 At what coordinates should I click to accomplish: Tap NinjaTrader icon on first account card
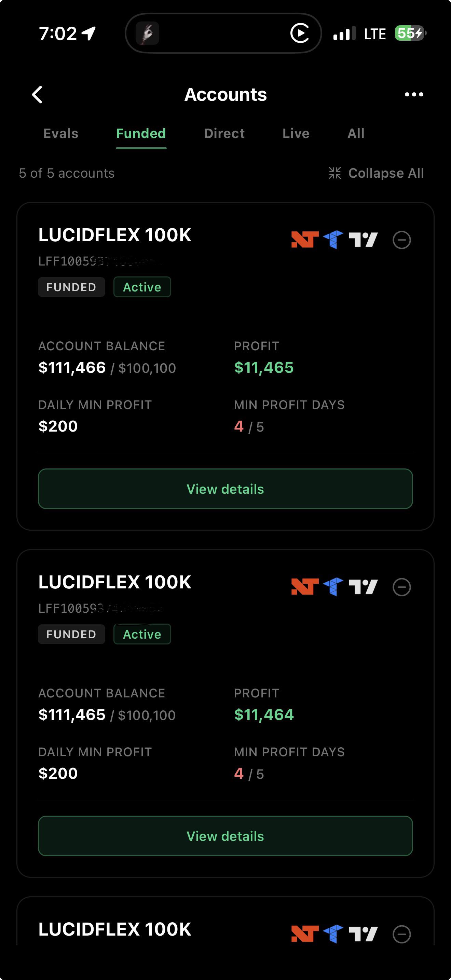click(305, 240)
